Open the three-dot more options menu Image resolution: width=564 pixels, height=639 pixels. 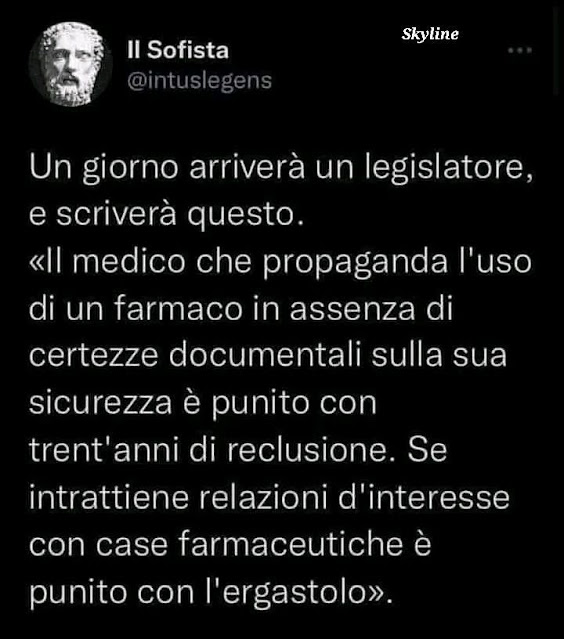(x=520, y=51)
